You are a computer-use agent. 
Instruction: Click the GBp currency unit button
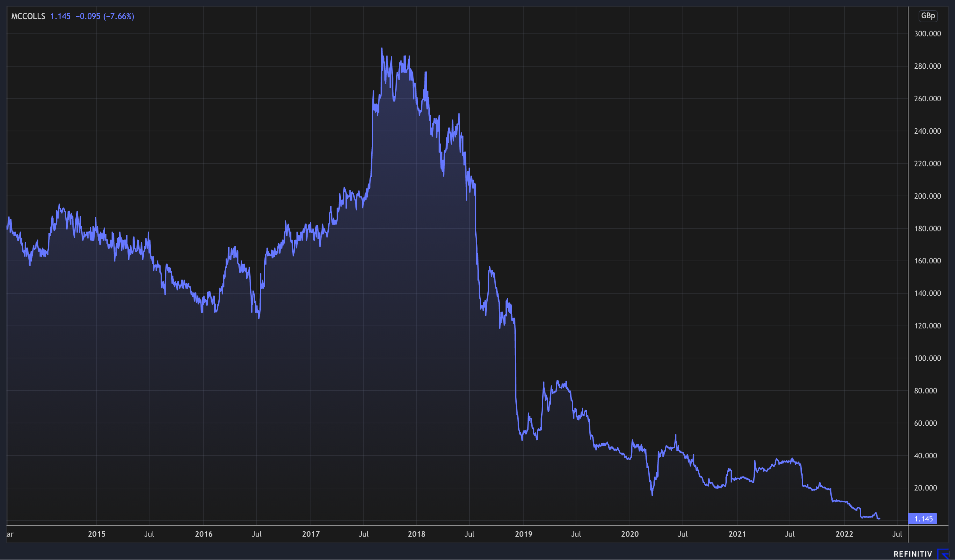928,16
